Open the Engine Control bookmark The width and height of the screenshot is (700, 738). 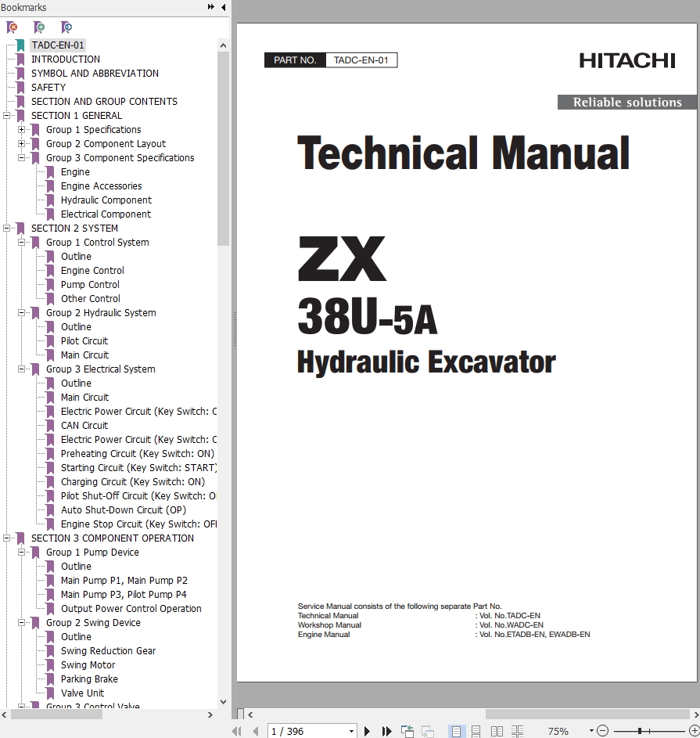[92, 271]
